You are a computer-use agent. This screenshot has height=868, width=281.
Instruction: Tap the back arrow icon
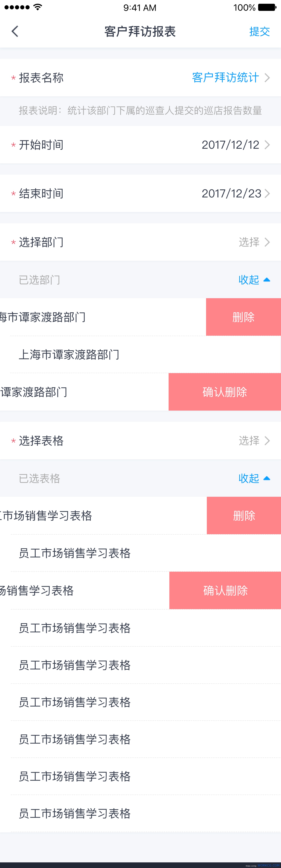[x=15, y=31]
